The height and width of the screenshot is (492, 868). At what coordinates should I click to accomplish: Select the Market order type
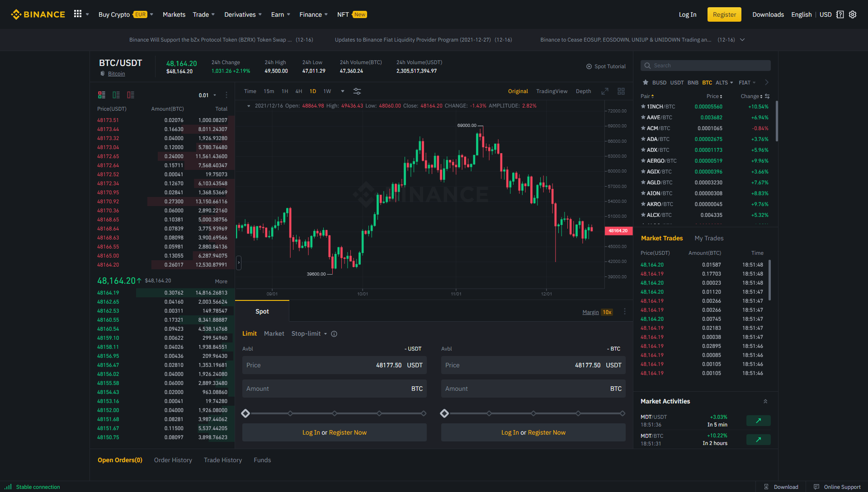click(274, 333)
